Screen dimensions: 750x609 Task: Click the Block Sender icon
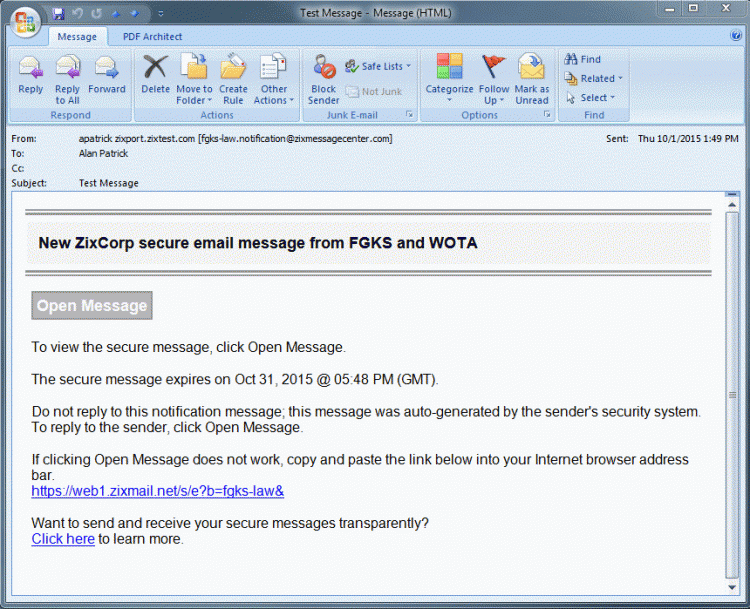pyautogui.click(x=323, y=80)
